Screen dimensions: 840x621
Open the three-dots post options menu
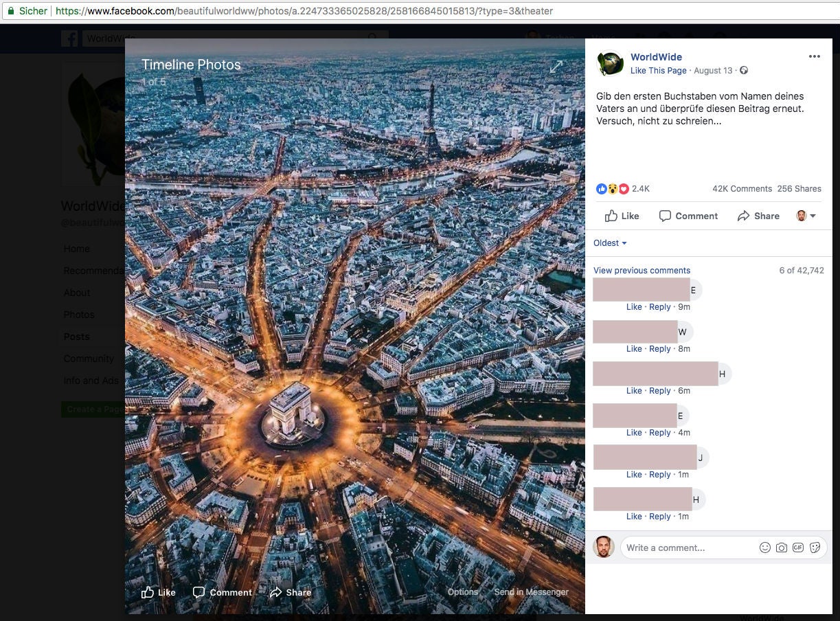pos(814,57)
